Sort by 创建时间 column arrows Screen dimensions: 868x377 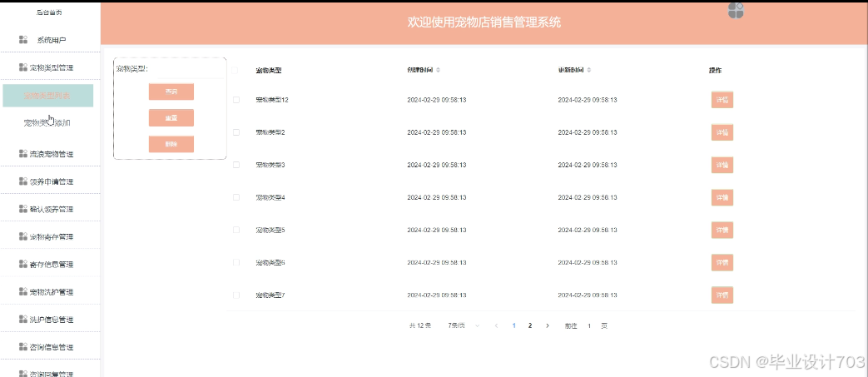[x=439, y=70]
